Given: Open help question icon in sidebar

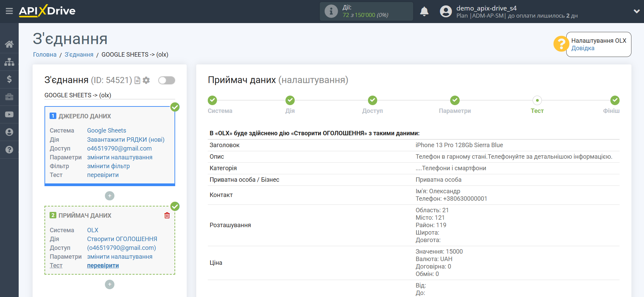Looking at the screenshot, I should (9, 150).
